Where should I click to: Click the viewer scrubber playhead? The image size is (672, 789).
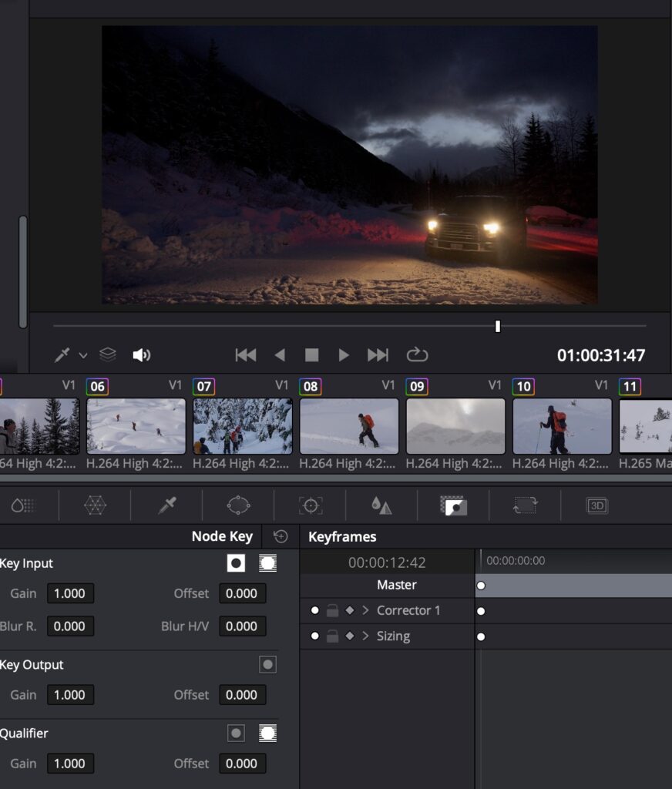pyautogui.click(x=498, y=327)
